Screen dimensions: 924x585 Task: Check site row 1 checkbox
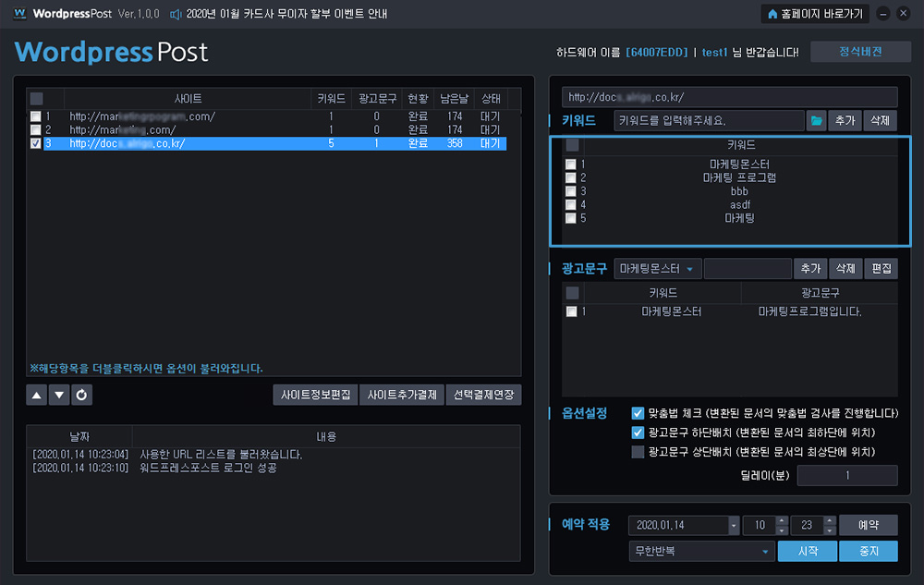click(x=36, y=116)
